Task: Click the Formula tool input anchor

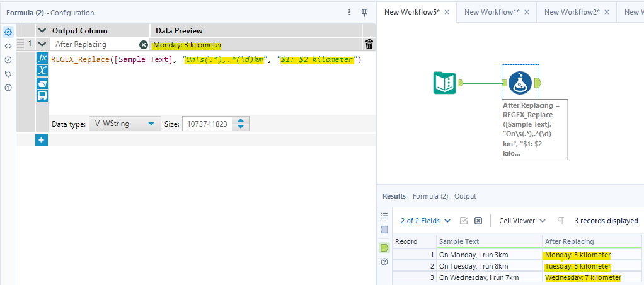Action: (504, 83)
